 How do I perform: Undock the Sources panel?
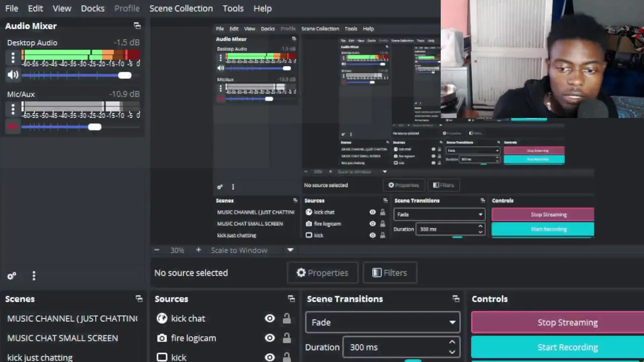[291, 299]
